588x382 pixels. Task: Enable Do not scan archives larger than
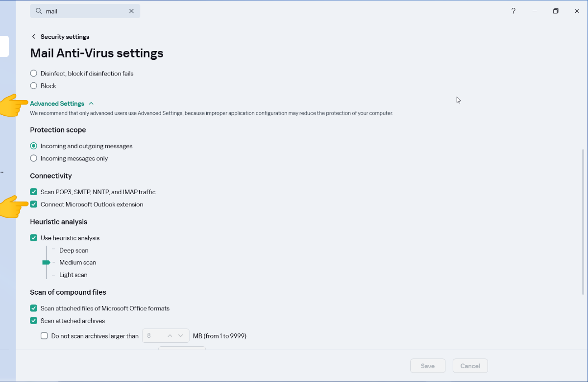pyautogui.click(x=45, y=336)
